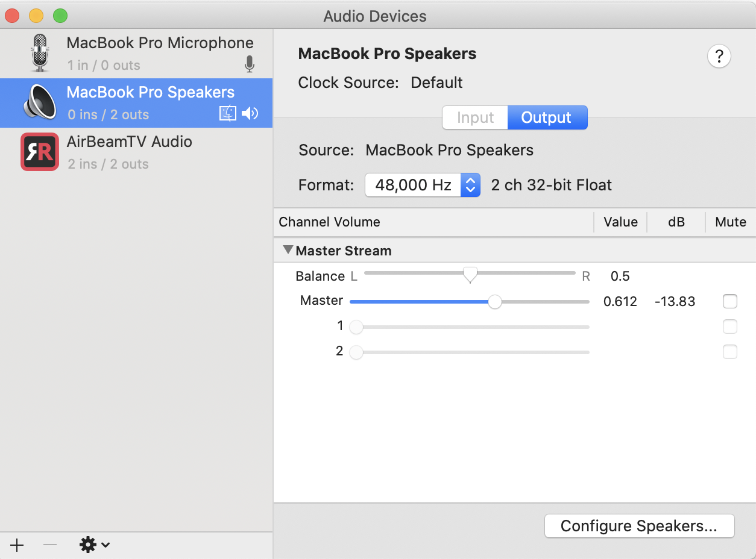Screen dimensions: 756x559
Task: Toggle the channel 1 mute checkbox
Action: click(730, 326)
